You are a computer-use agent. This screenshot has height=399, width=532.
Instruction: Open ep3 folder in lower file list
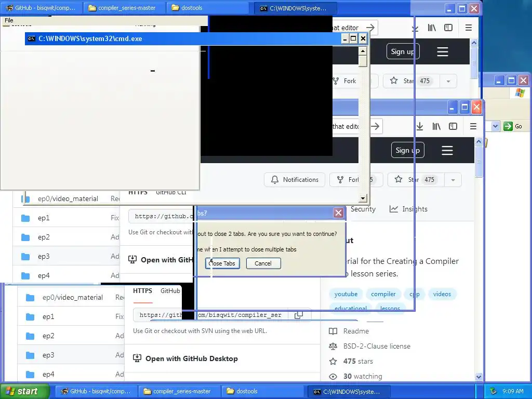click(x=48, y=355)
